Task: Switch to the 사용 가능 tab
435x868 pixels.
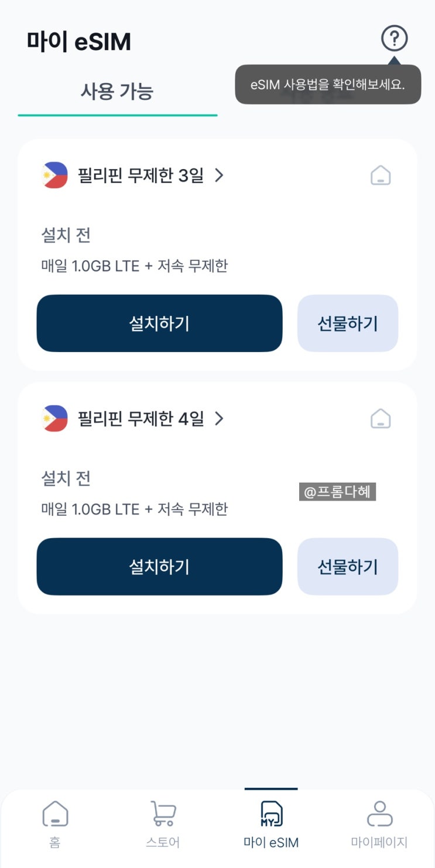Action: (x=117, y=92)
